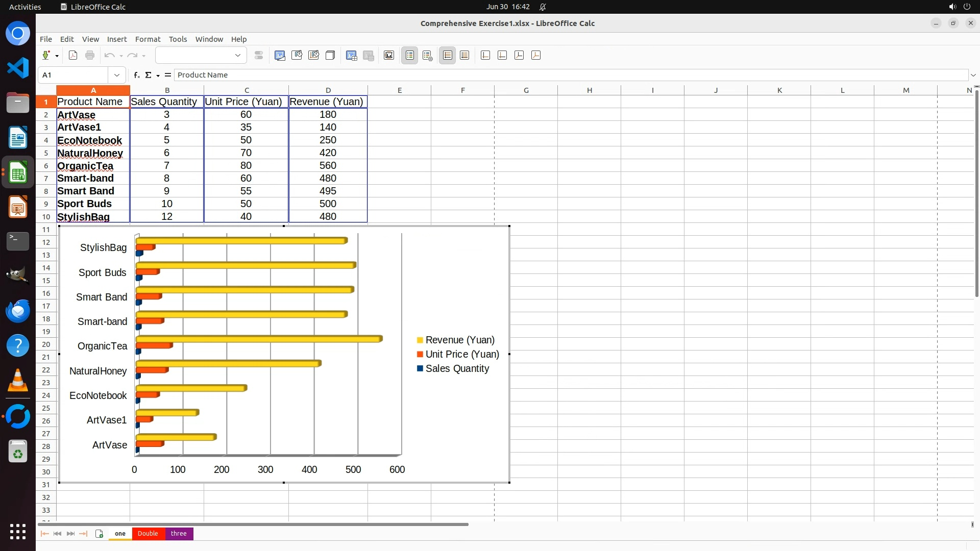
Task: Toggle Vertical Grids in chart toolbar
Action: [464, 56]
